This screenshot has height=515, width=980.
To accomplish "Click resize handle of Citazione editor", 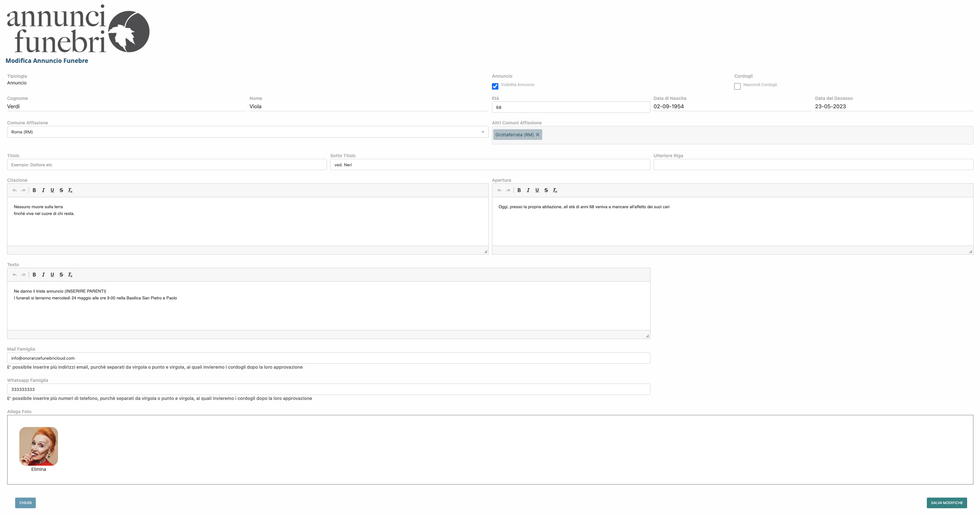I will [485, 251].
